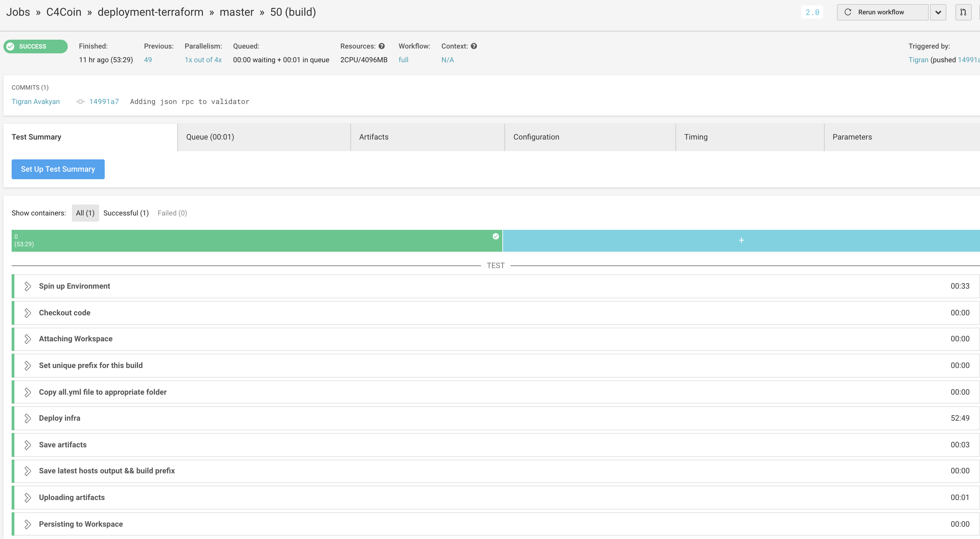980x539 pixels.
Task: Open previous build 49 link
Action: (147, 60)
